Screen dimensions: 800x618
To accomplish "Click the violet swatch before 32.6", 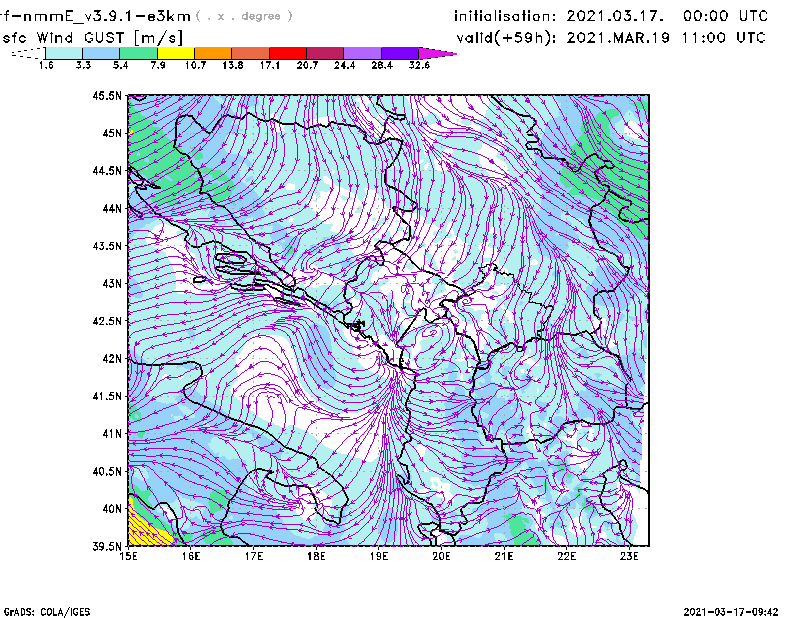I will (400, 52).
